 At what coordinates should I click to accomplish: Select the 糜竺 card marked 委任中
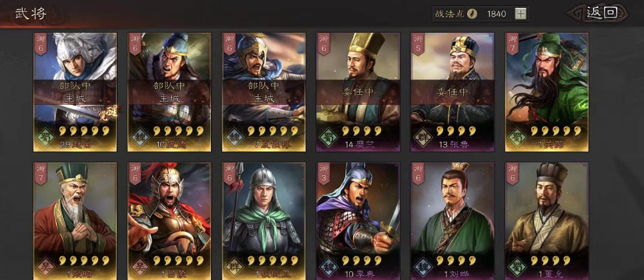coord(358,92)
